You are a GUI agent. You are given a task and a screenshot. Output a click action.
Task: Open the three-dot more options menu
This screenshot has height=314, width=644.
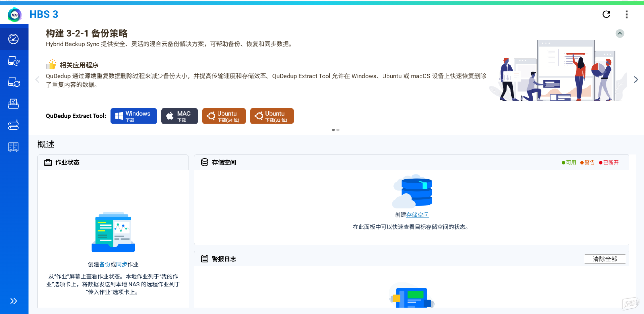click(627, 14)
